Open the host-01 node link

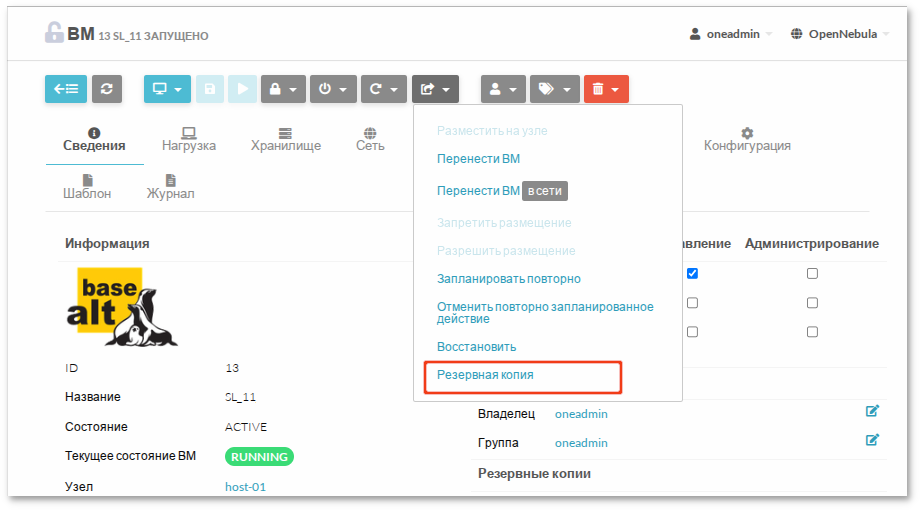pyautogui.click(x=245, y=487)
